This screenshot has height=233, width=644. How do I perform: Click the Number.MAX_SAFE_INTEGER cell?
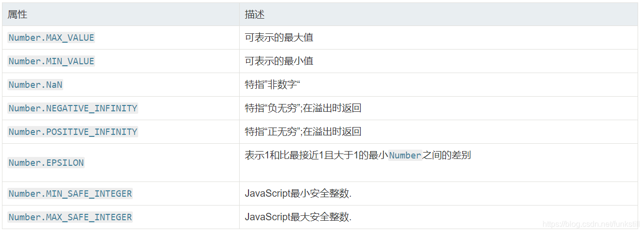[70, 217]
